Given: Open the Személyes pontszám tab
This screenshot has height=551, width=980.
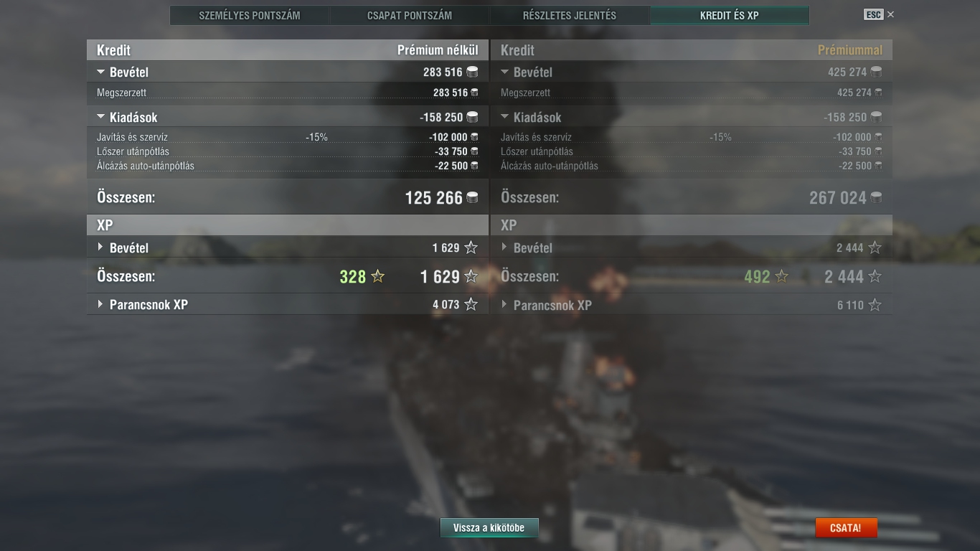Looking at the screenshot, I should (x=250, y=15).
